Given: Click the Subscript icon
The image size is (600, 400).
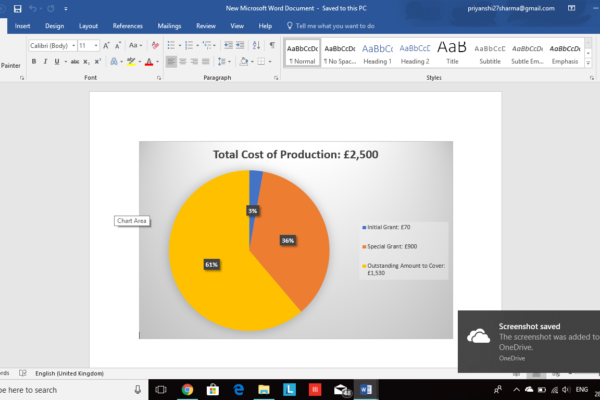Looking at the screenshot, I should (87, 61).
